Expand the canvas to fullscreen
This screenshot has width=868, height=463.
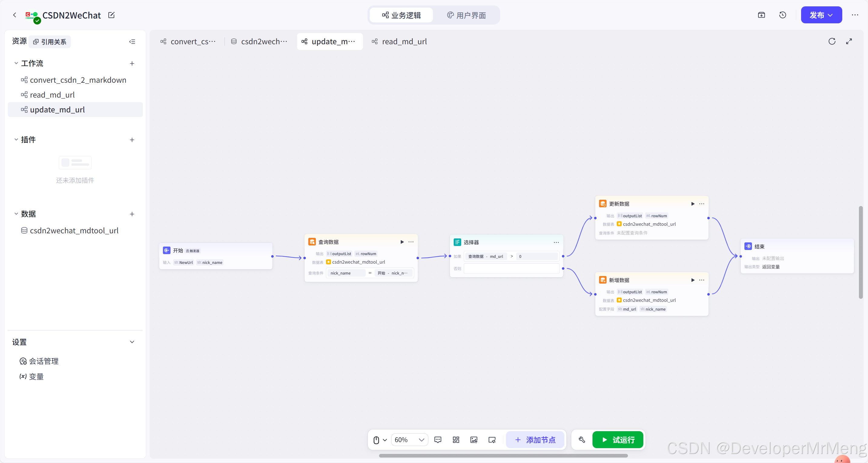click(x=849, y=41)
